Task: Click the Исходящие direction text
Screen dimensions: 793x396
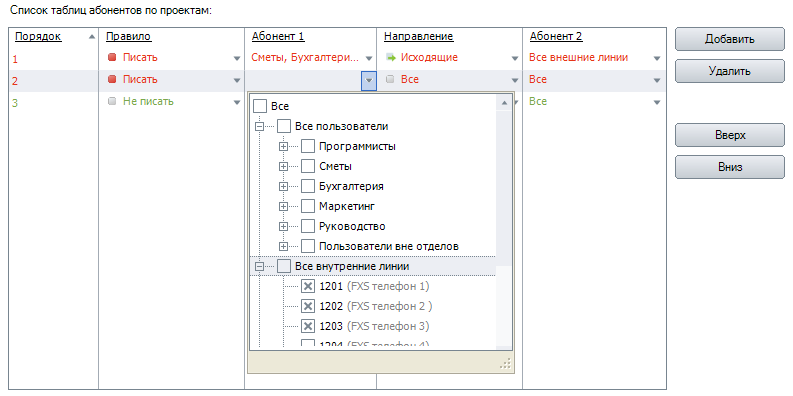Action: (429, 58)
